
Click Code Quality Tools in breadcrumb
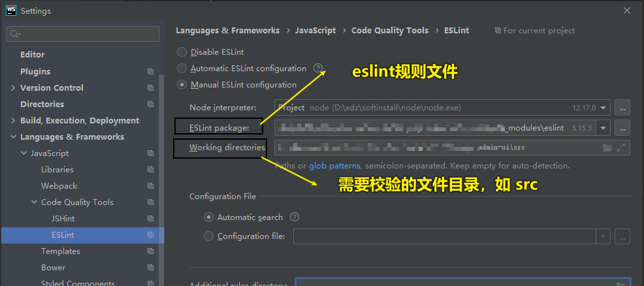click(390, 31)
